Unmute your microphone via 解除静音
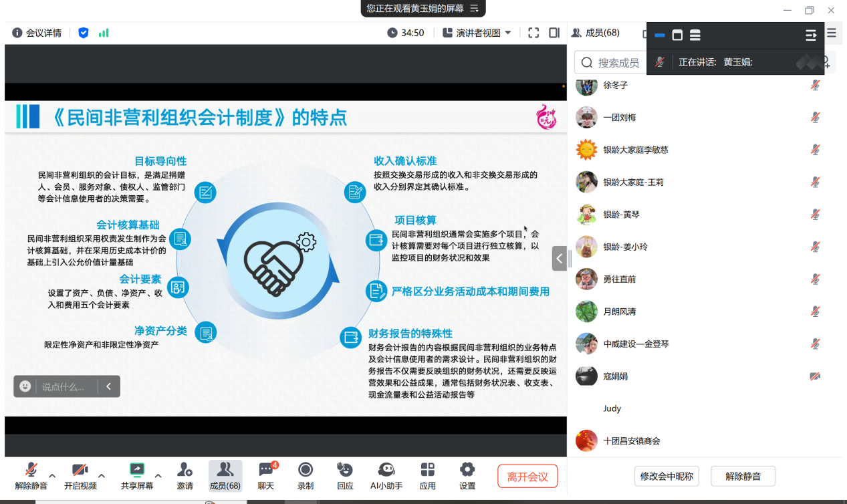Image resolution: width=847 pixels, height=504 pixels. (x=27, y=475)
